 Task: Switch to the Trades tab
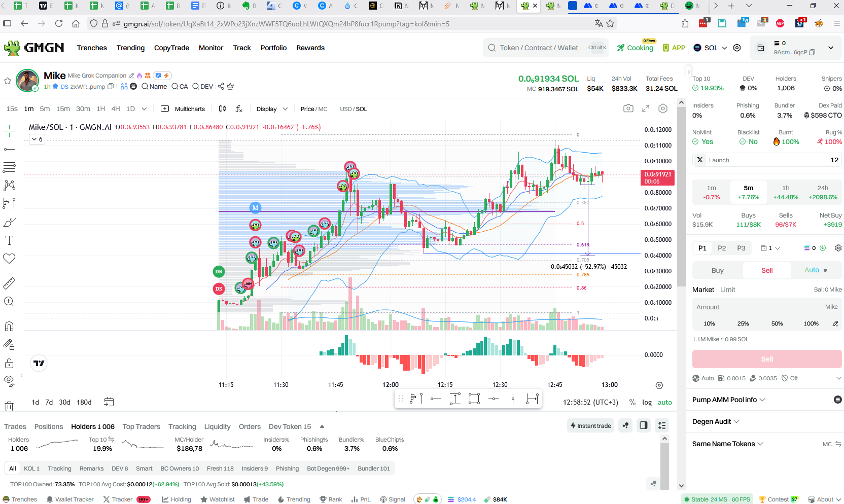pyautogui.click(x=15, y=426)
